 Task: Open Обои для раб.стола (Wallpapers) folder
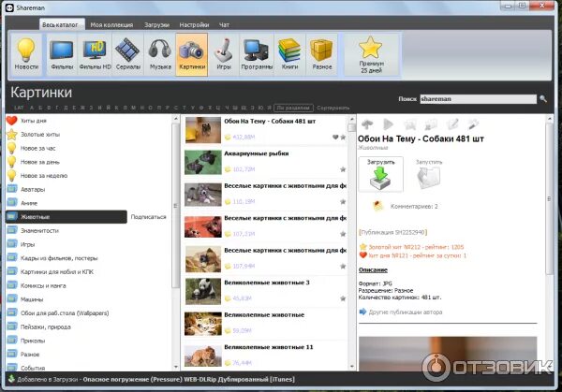65,312
